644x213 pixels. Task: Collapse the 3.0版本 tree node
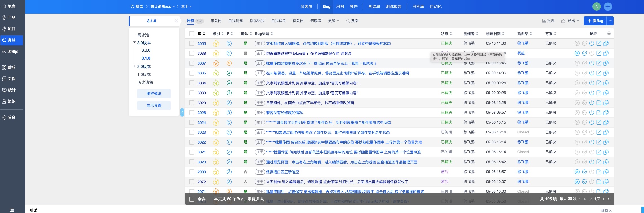[x=134, y=43]
